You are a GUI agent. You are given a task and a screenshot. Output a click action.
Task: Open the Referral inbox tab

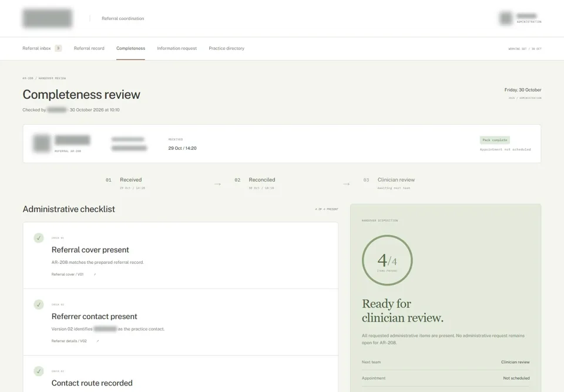click(36, 48)
